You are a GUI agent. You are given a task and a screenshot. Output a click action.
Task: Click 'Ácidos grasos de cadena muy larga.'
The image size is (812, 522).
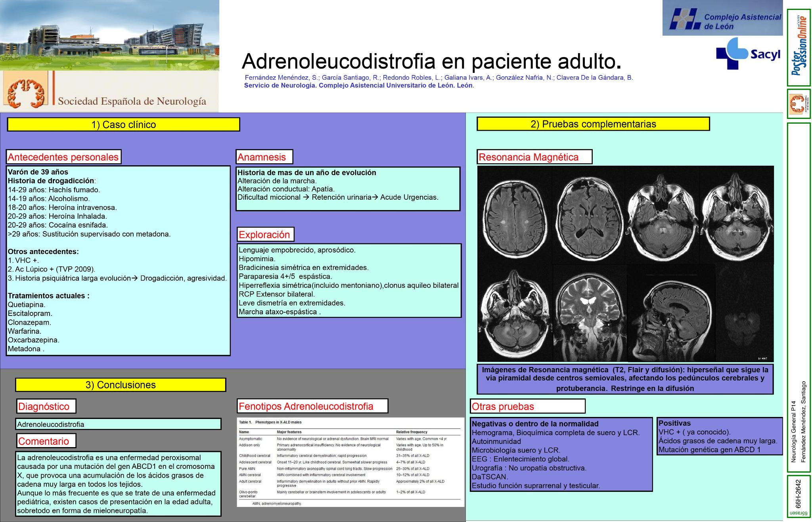tap(718, 441)
